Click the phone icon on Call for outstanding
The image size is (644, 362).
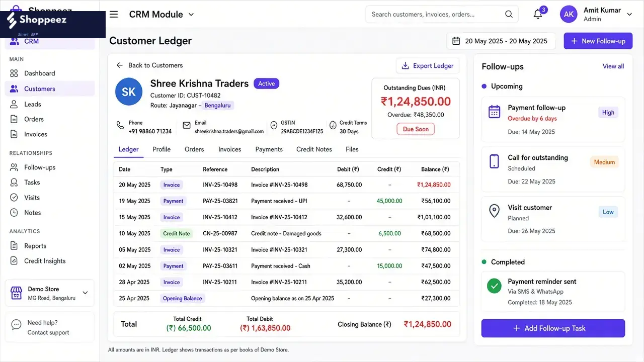tap(495, 161)
